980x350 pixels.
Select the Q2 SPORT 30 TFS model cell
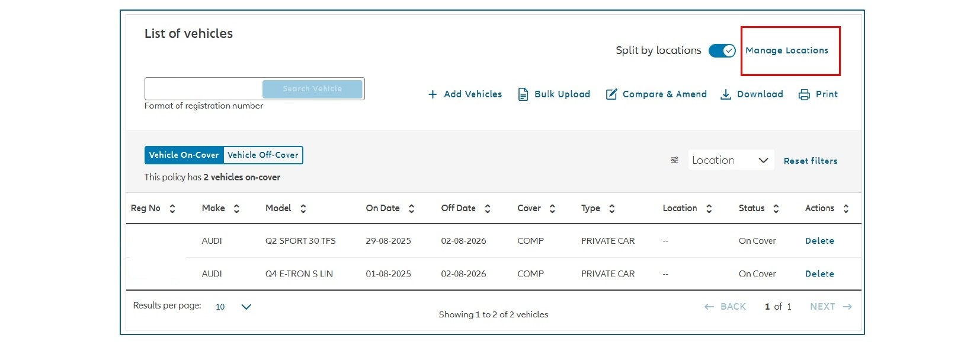pos(300,241)
